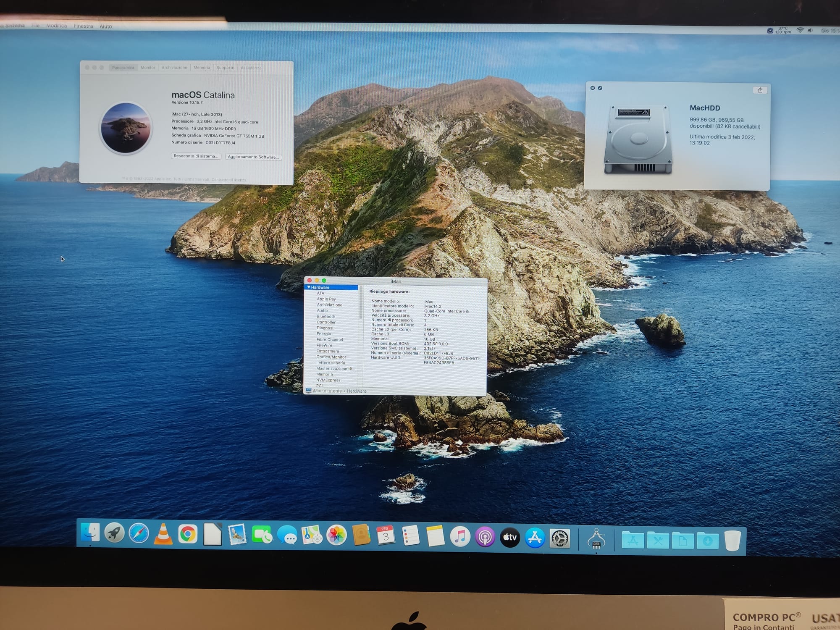Open the Aiuto menu
The image size is (840, 630).
[106, 26]
